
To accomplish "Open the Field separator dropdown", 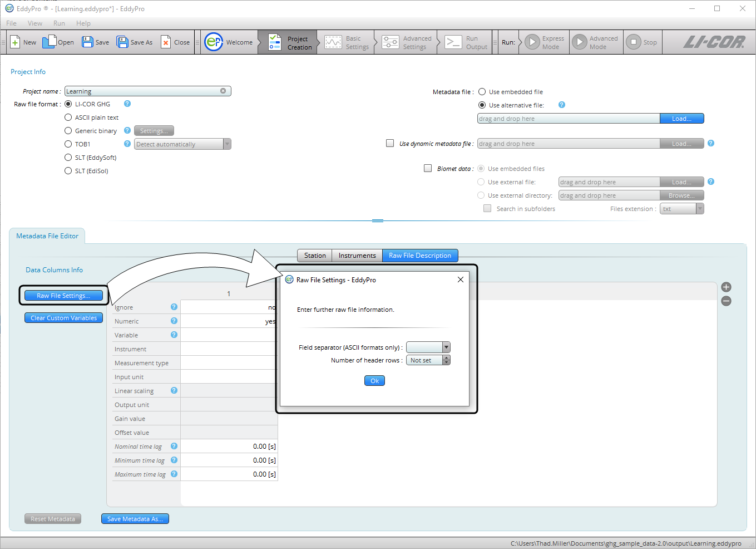I will [x=428, y=347].
